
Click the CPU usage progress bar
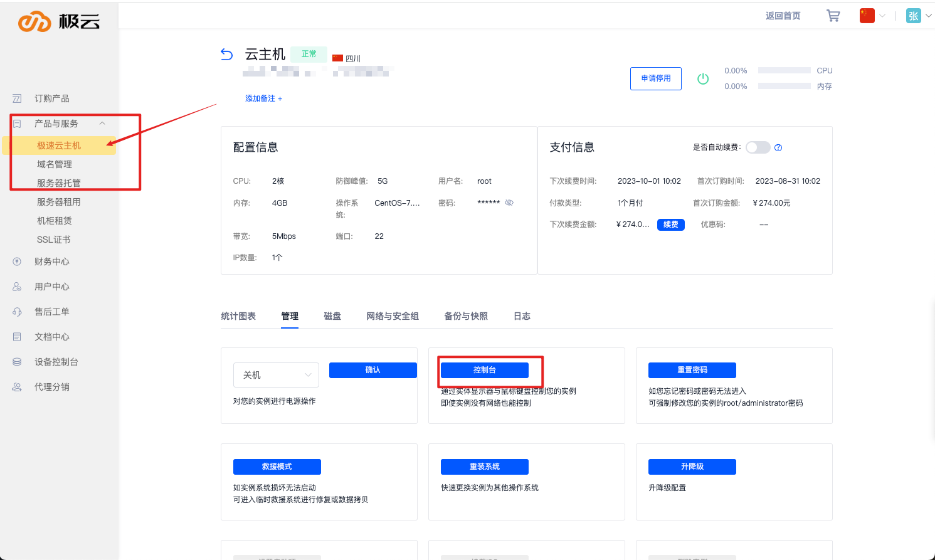point(784,71)
